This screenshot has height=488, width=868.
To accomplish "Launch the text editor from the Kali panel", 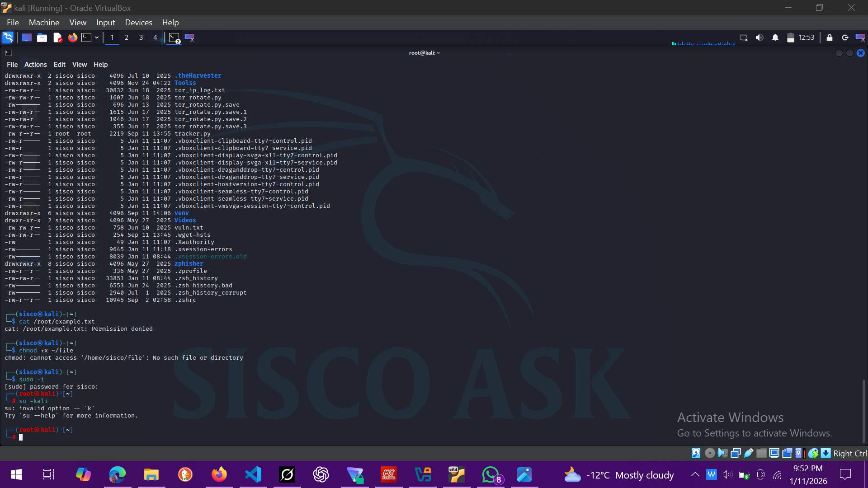I will click(57, 38).
